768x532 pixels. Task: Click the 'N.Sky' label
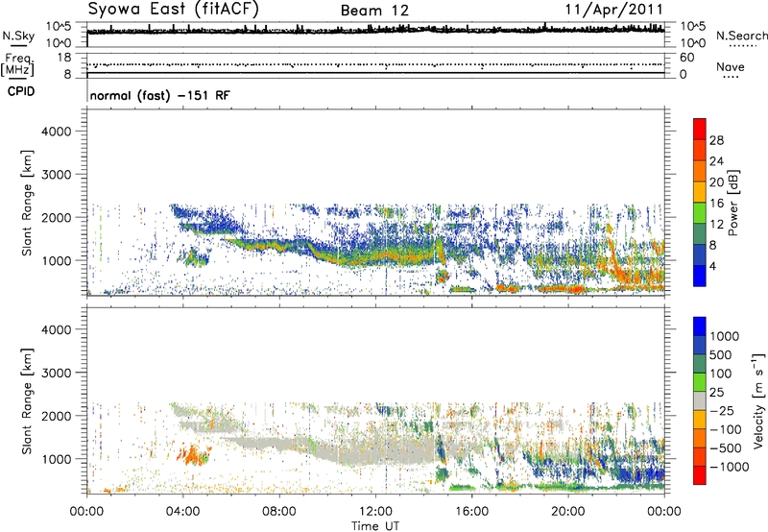(x=18, y=36)
